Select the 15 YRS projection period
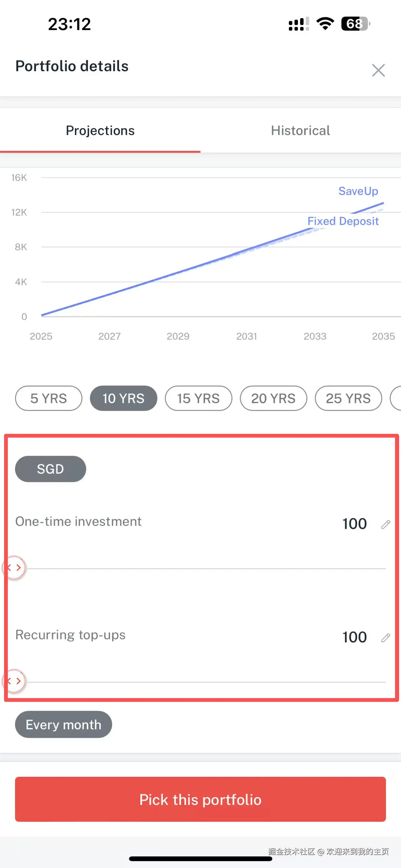The height and width of the screenshot is (868, 401). 198,398
